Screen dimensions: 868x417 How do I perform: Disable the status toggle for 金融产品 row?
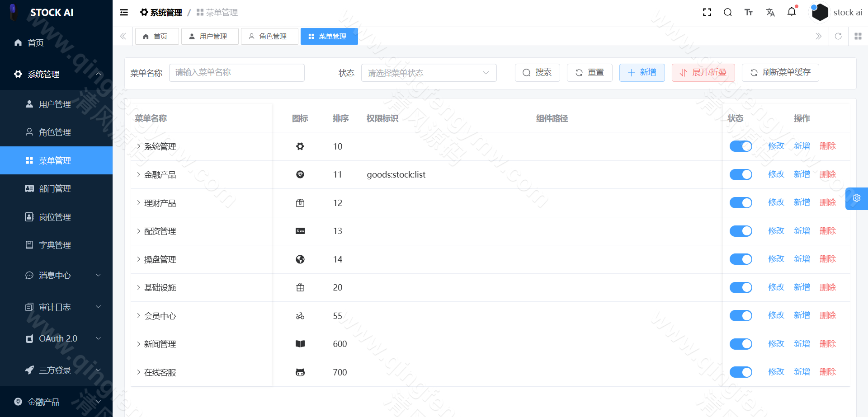click(741, 174)
